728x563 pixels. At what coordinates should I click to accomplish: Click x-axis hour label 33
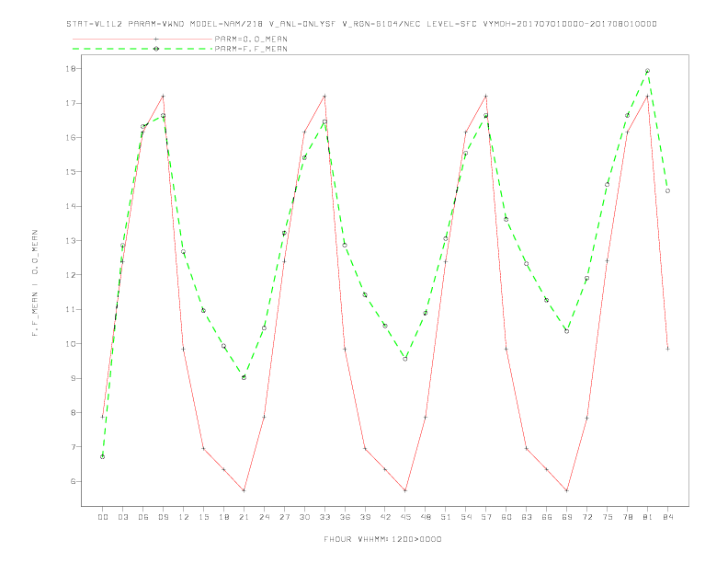pyautogui.click(x=324, y=517)
